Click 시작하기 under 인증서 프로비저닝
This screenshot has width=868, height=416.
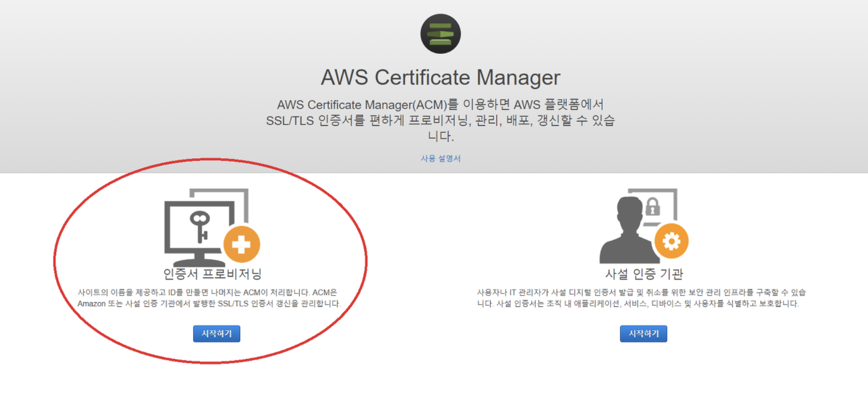217,334
